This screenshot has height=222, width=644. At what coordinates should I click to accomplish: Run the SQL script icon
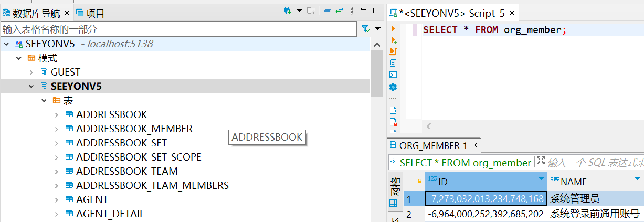[x=393, y=51]
